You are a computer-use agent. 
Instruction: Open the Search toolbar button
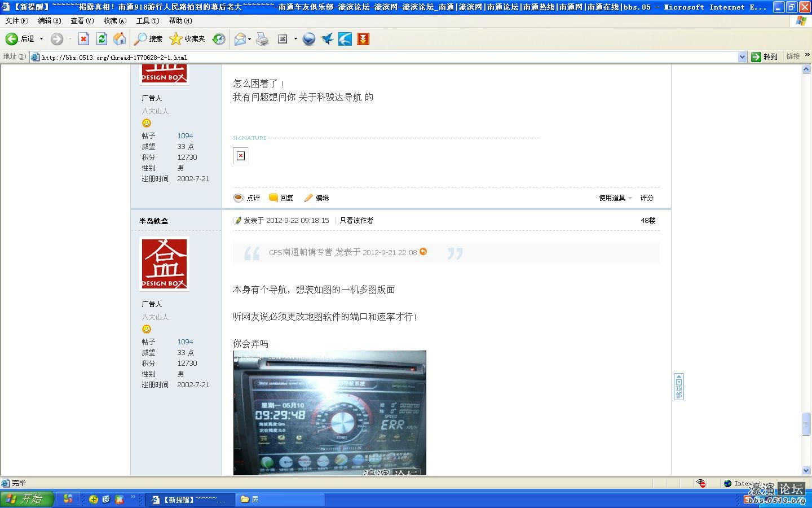click(x=148, y=39)
